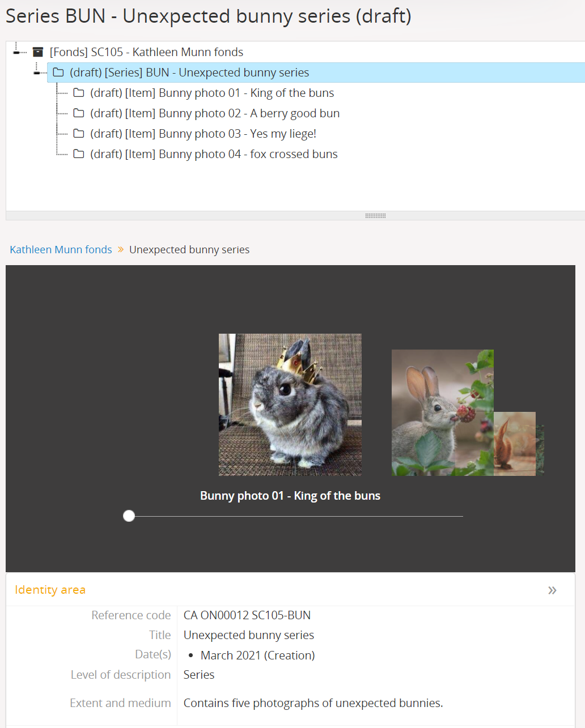Go to Kathleen Munn fonds breadcrumb link
Viewport: 585px width, 728px height.
[61, 250]
